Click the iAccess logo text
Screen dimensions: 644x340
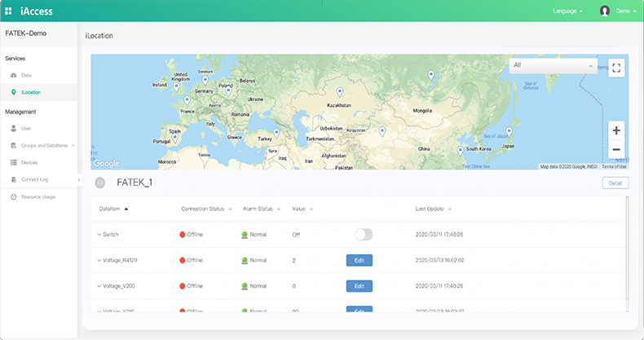[x=37, y=11]
